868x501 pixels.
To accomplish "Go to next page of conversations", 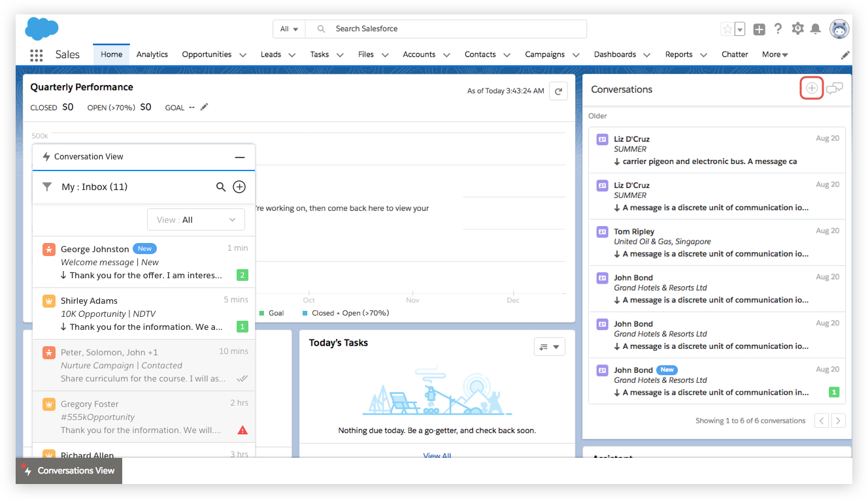I will click(838, 421).
